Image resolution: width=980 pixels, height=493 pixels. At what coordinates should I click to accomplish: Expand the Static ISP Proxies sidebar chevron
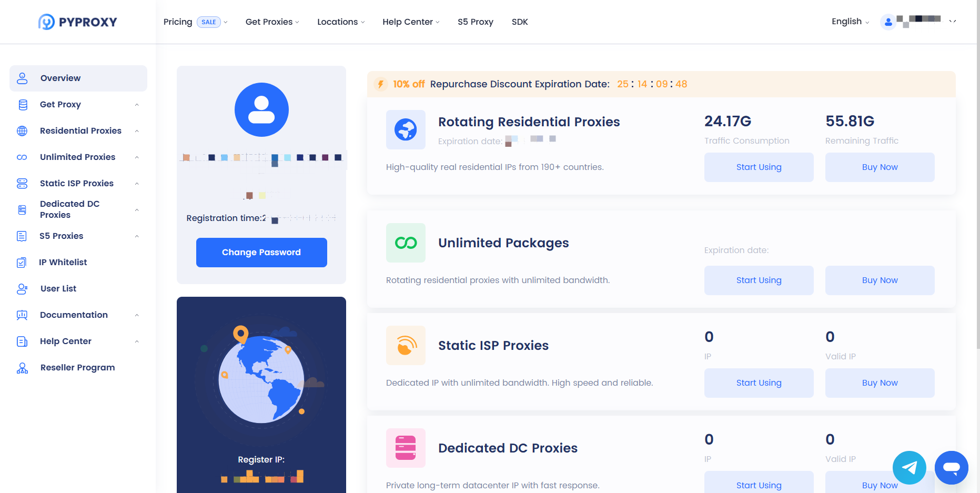click(x=137, y=184)
